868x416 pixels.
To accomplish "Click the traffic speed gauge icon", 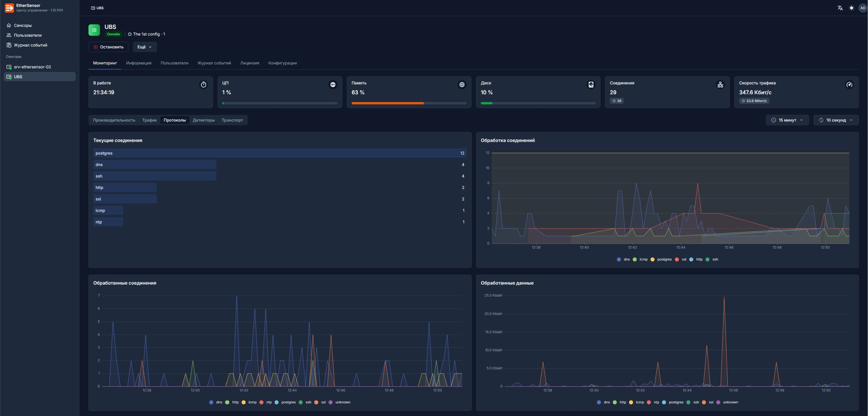I will point(849,84).
